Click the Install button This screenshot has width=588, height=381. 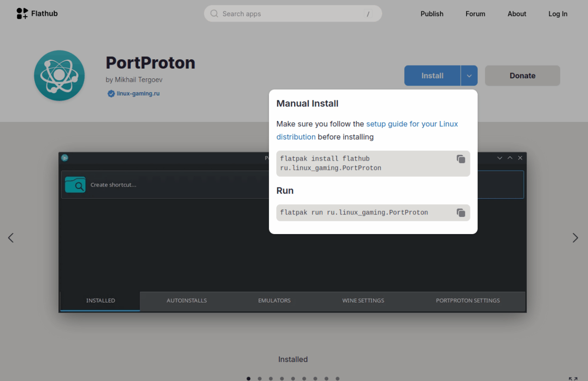432,75
